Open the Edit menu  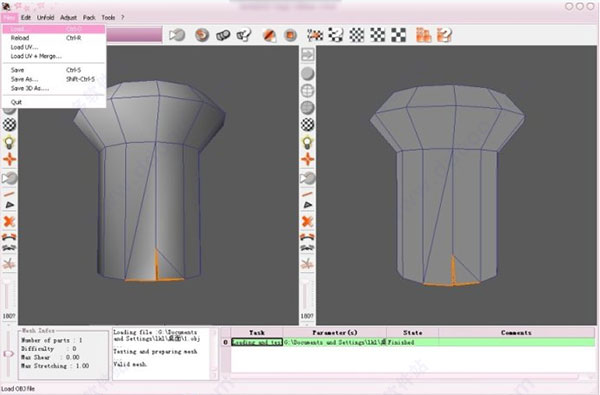click(26, 18)
